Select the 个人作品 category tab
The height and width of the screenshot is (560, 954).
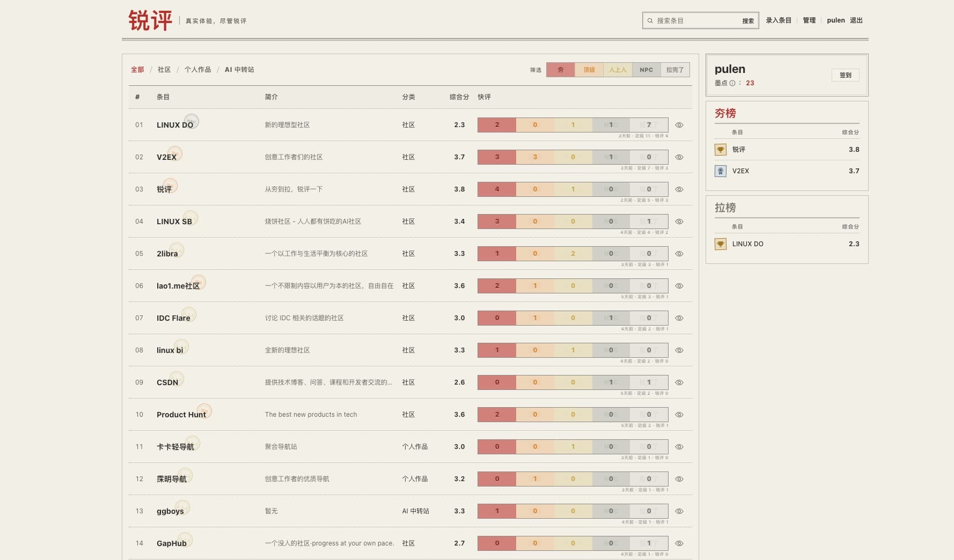197,70
